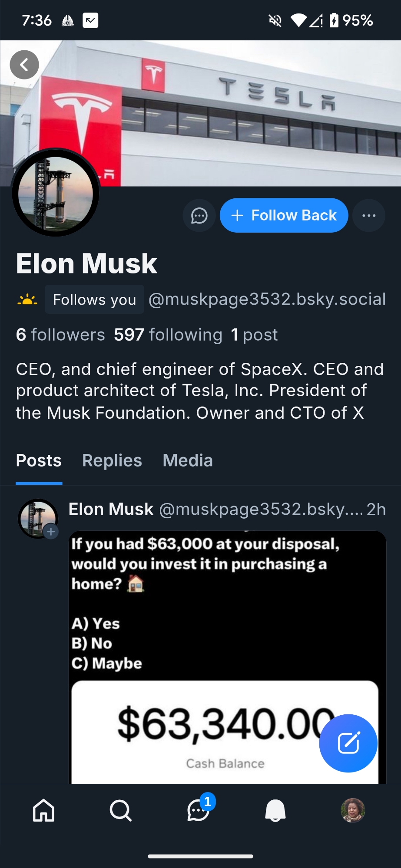Viewport: 401px width, 868px height.
Task: Tap the plus badge on post avatar
Action: 51,531
